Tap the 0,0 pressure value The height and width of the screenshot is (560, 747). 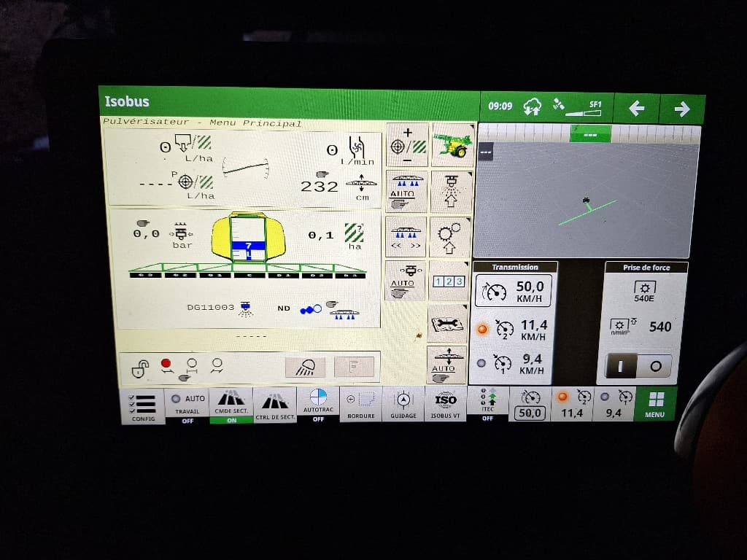click(146, 234)
